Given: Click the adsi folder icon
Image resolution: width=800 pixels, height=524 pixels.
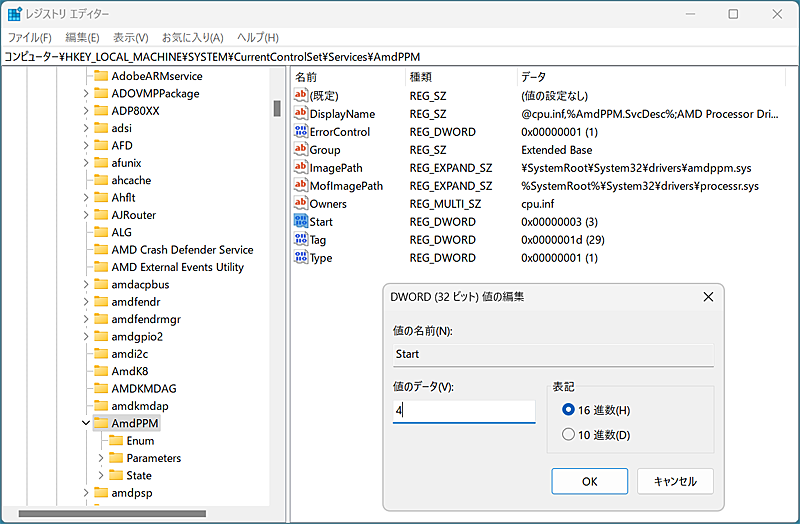Looking at the screenshot, I should pyautogui.click(x=101, y=128).
